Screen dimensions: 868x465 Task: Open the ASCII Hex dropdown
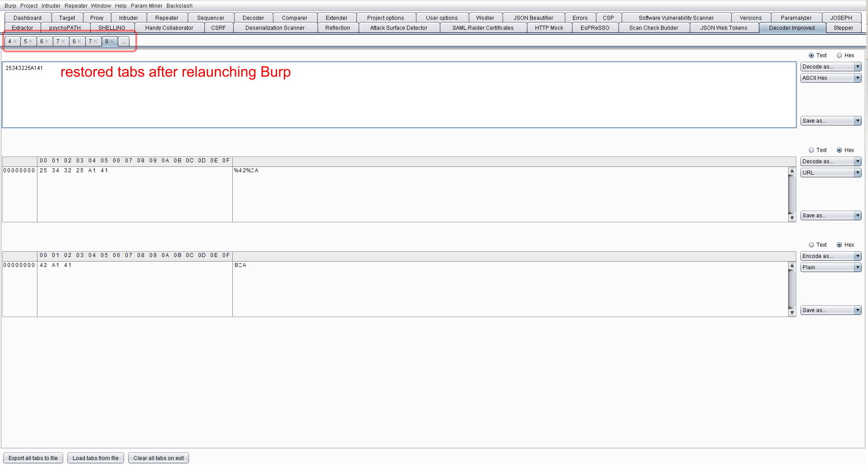pyautogui.click(x=831, y=78)
